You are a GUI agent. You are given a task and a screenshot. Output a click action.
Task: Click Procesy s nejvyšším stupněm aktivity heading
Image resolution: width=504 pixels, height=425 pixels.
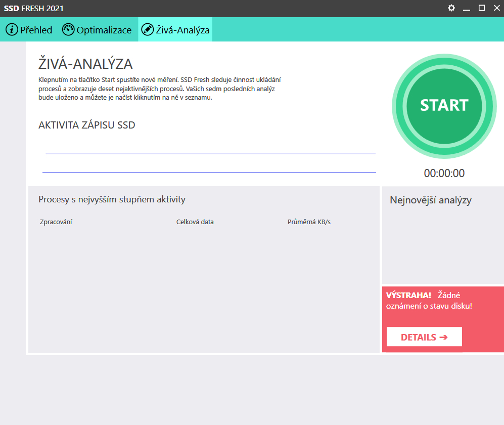point(112,199)
